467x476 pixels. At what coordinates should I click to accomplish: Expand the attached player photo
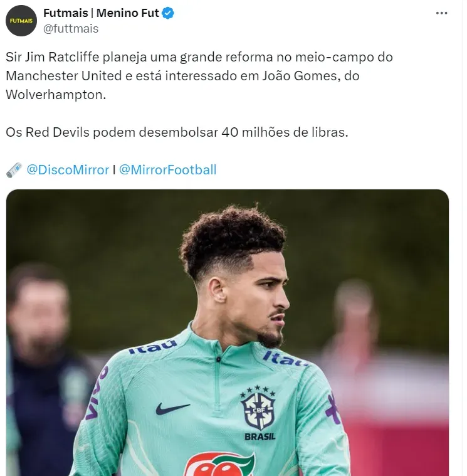tap(228, 333)
